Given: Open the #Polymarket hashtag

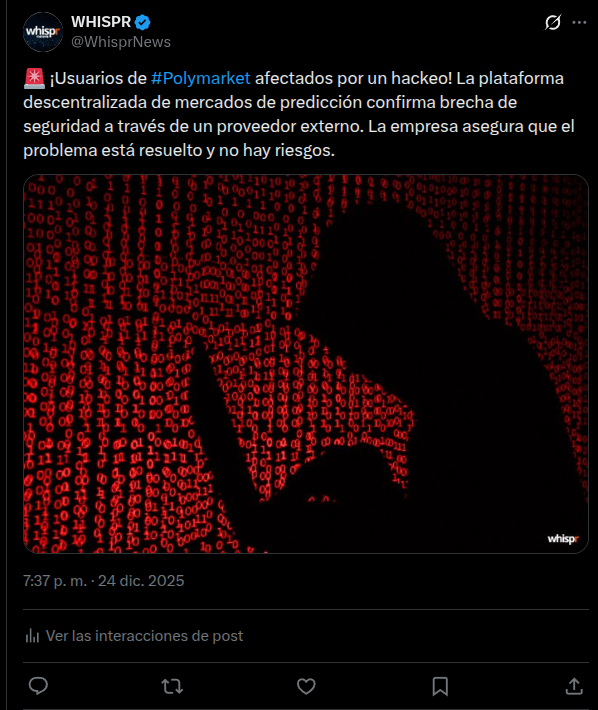Looking at the screenshot, I should [x=201, y=78].
